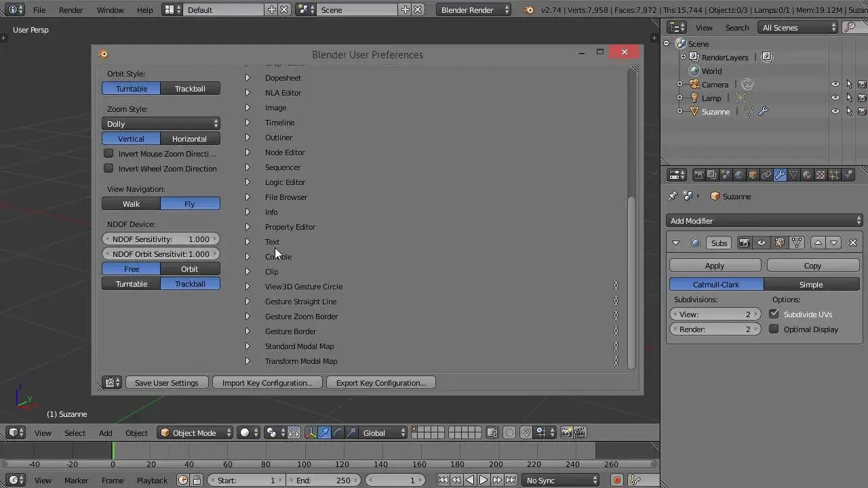Toggle Subsurf display in edit mode
This screenshot has height=488, width=868.
point(779,243)
